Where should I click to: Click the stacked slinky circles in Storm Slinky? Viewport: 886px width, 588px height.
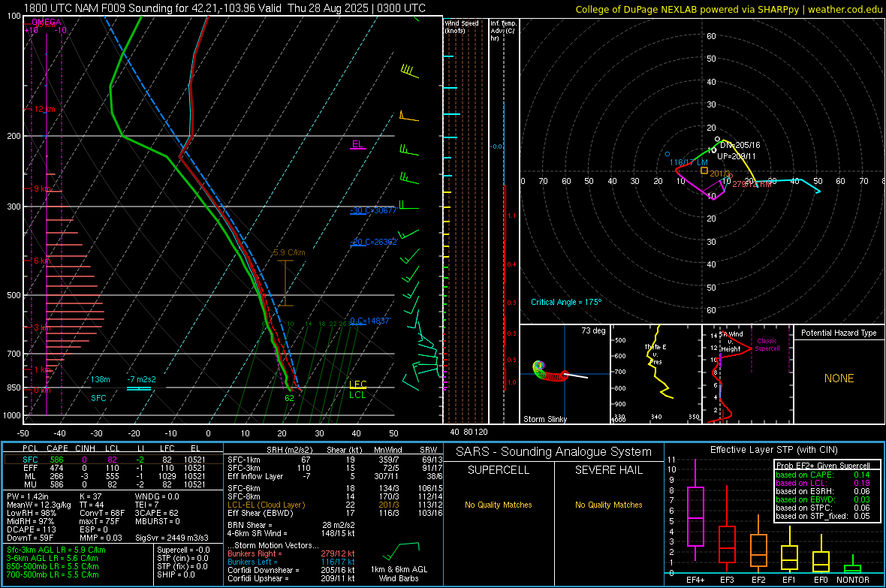point(550,372)
